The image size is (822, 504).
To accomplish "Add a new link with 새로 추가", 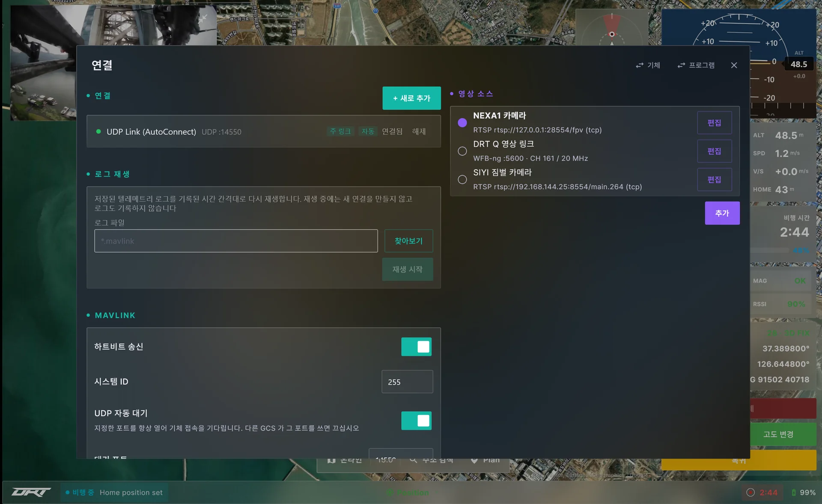I will tap(411, 98).
